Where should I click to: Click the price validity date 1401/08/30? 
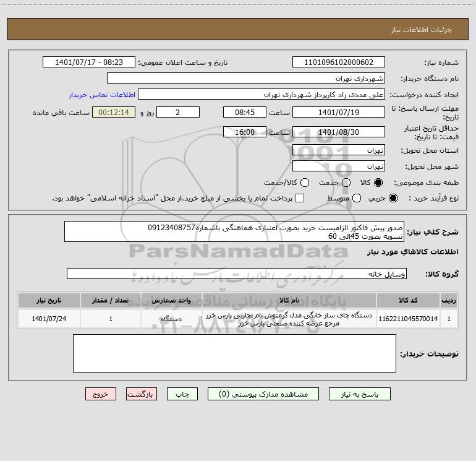tap(339, 132)
